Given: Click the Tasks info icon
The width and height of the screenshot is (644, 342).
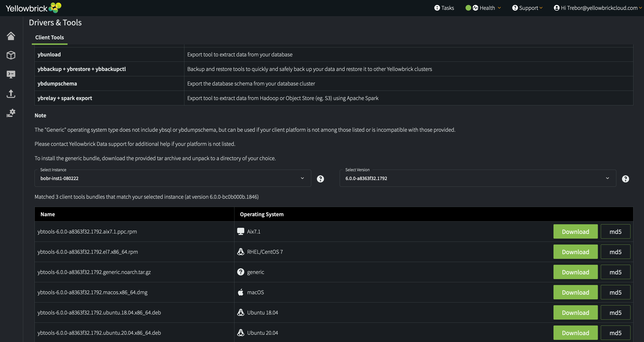Looking at the screenshot, I should (437, 8).
